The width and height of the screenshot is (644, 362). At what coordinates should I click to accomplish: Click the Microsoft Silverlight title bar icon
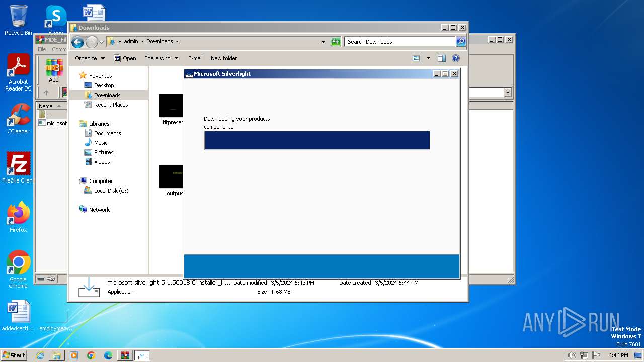click(189, 74)
